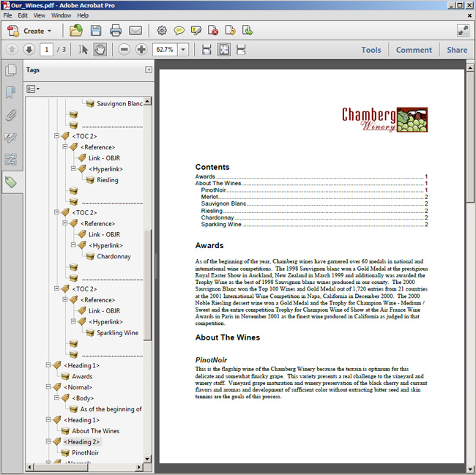This screenshot has width=476, height=475.
Task: Collapse the Hyperlink tag above Riesling
Action: [x=73, y=169]
